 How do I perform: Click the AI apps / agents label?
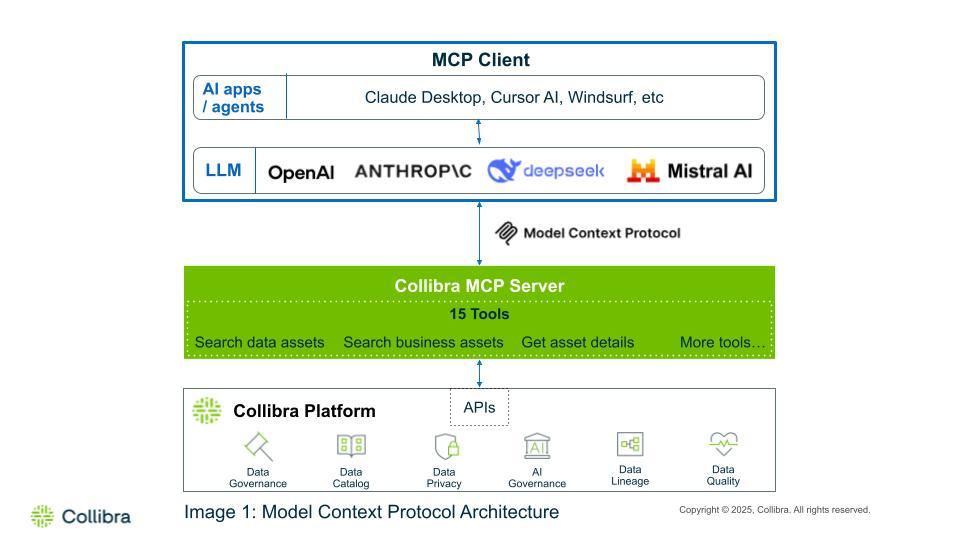click(x=233, y=98)
